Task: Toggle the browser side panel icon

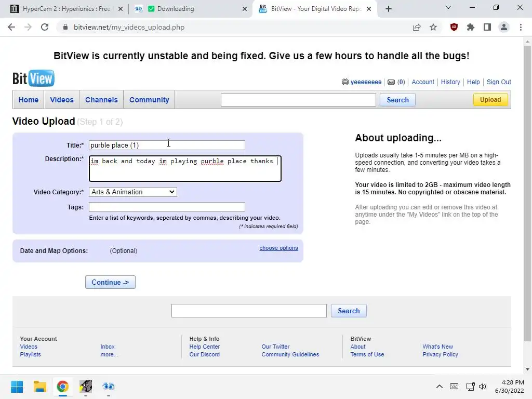Action: pos(487,27)
